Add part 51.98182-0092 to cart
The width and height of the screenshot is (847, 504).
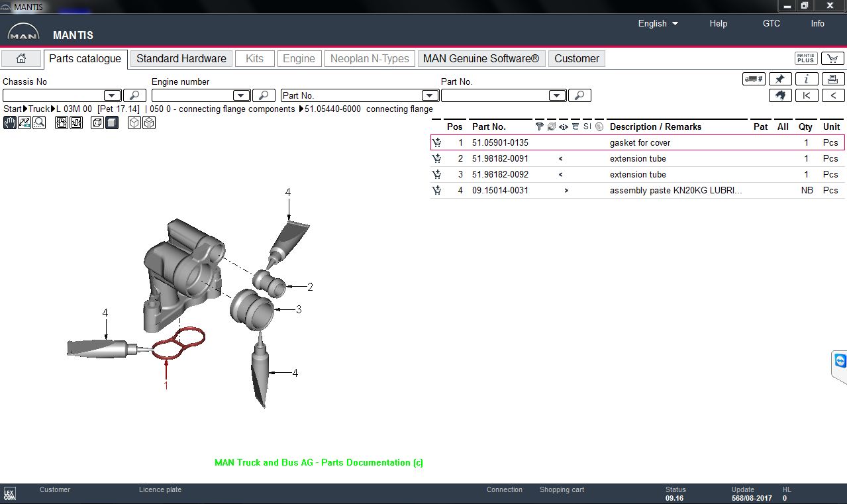tap(436, 174)
